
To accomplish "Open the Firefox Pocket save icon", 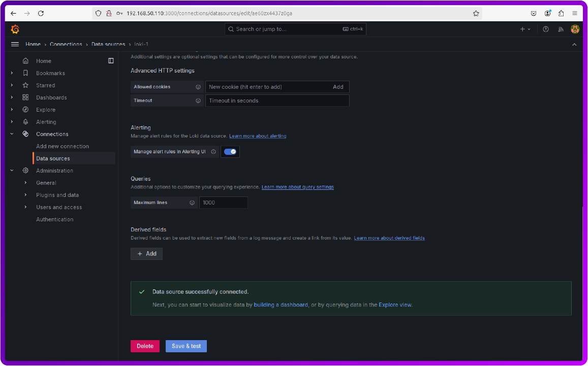I will [534, 14].
